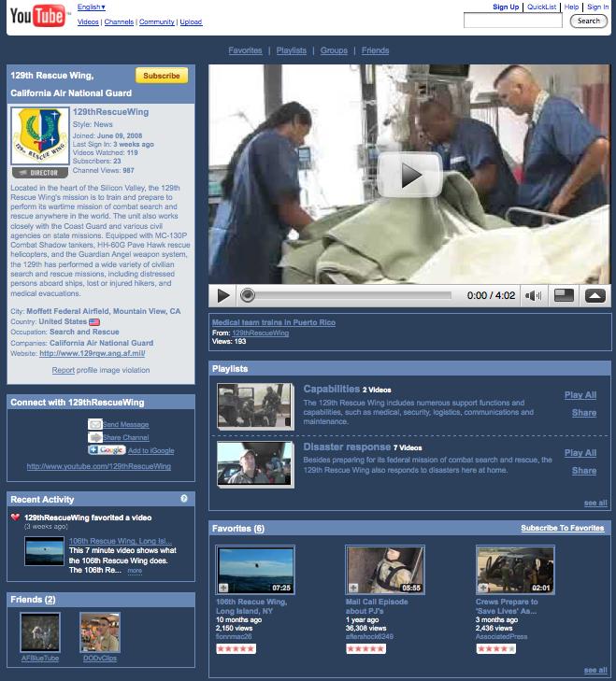Image resolution: width=616 pixels, height=681 pixels.
Task: Expand the activity description with 'more'
Action: pos(135,570)
